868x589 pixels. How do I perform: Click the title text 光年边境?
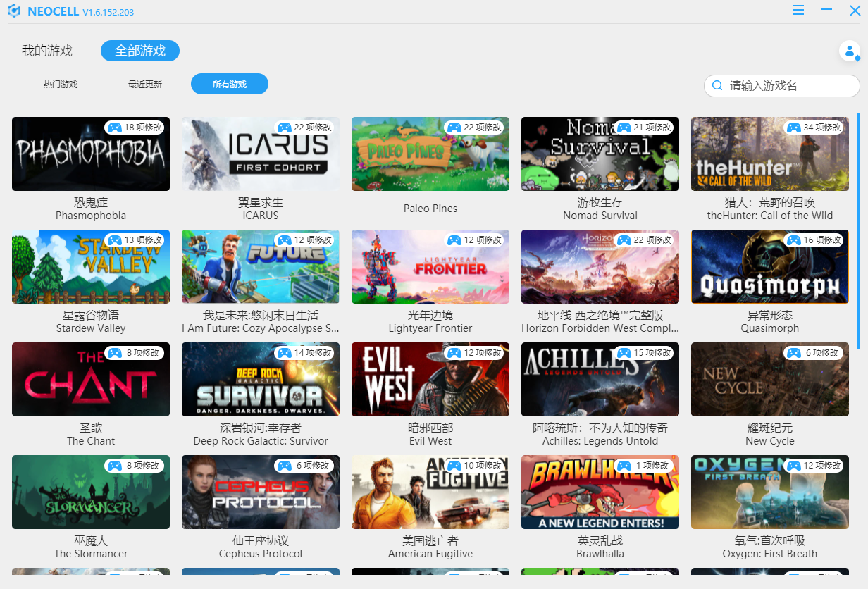click(x=430, y=316)
